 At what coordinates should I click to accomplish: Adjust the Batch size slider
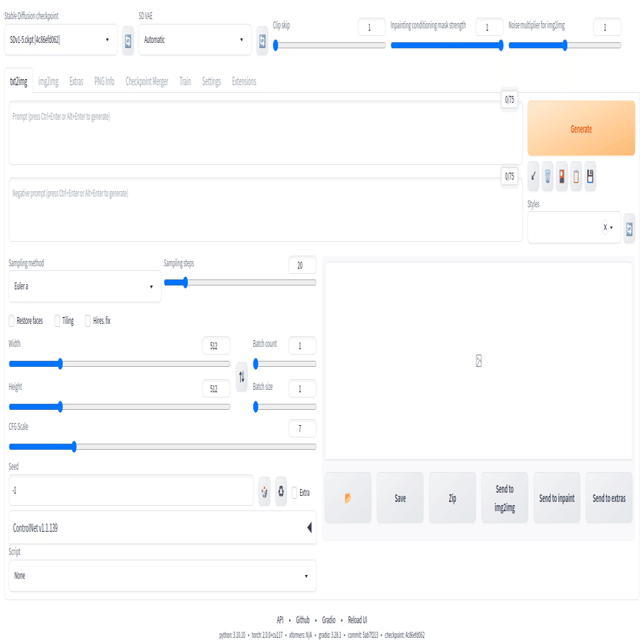click(284, 407)
